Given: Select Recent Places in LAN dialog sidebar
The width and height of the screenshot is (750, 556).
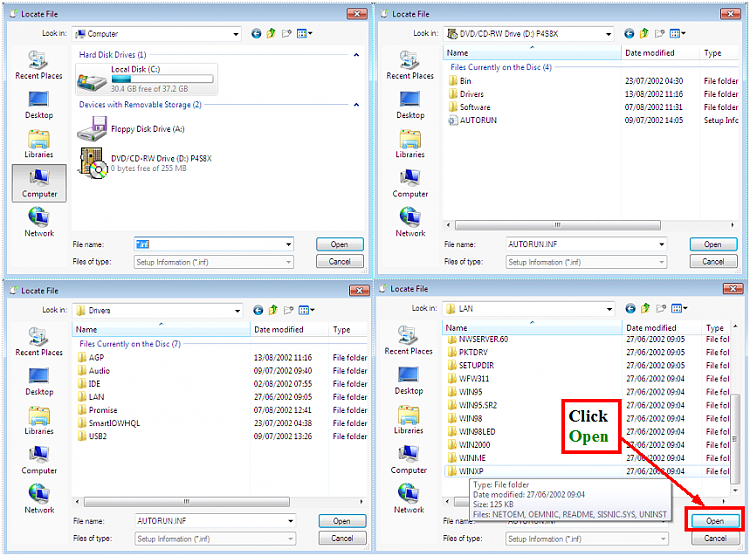Looking at the screenshot, I should [x=408, y=340].
